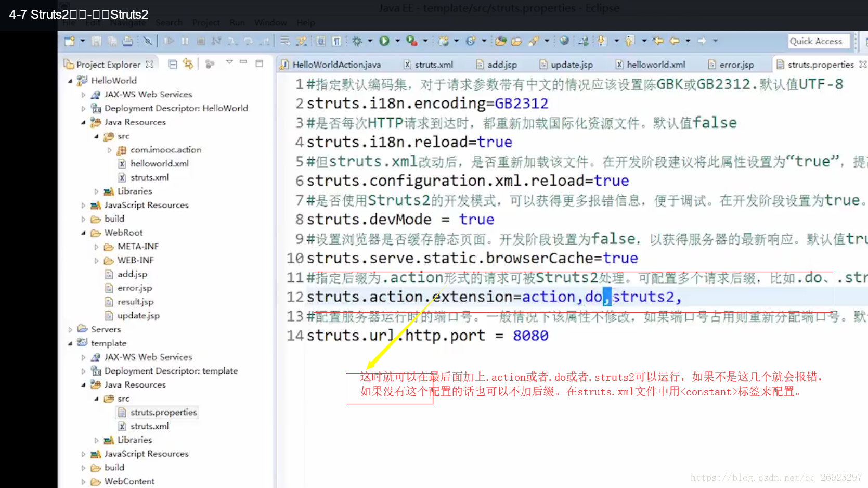
Task: Click the Print icon in toolbar
Action: click(127, 41)
